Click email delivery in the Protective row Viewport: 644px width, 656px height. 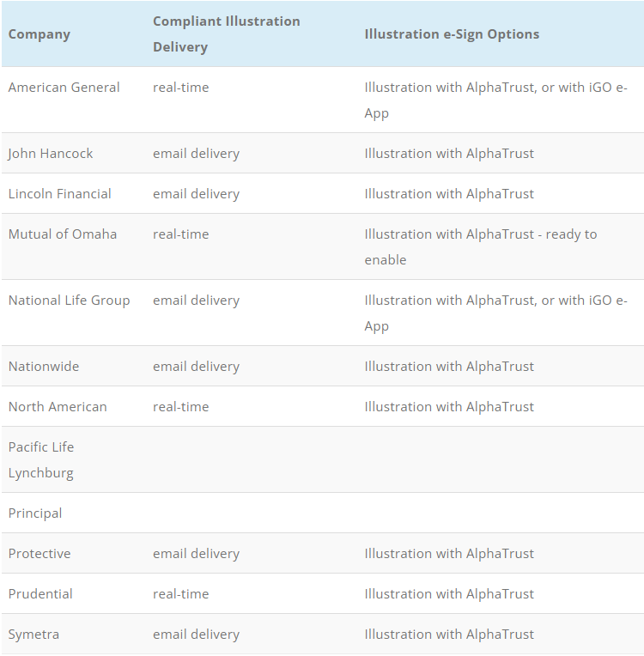point(197,554)
